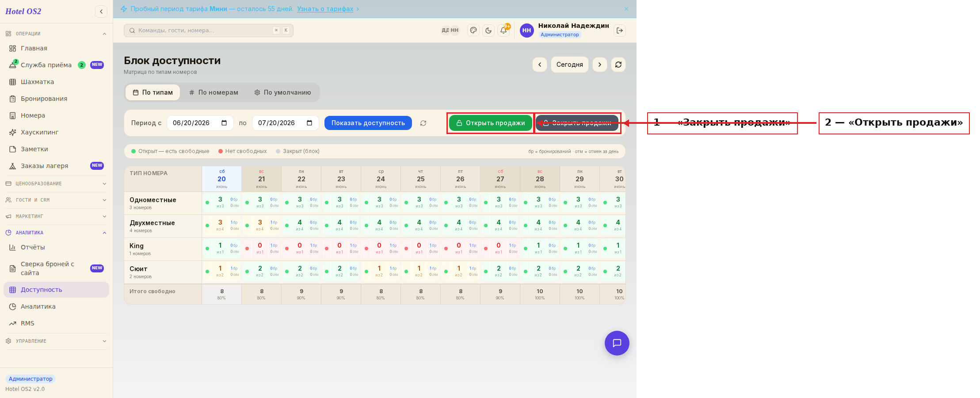The width and height of the screenshot is (980, 398).
Task: Switch to the По номерам tab
Action: coord(214,92)
